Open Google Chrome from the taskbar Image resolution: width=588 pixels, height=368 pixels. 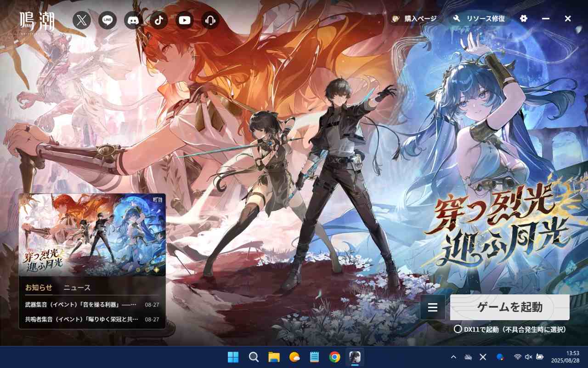tap(334, 357)
